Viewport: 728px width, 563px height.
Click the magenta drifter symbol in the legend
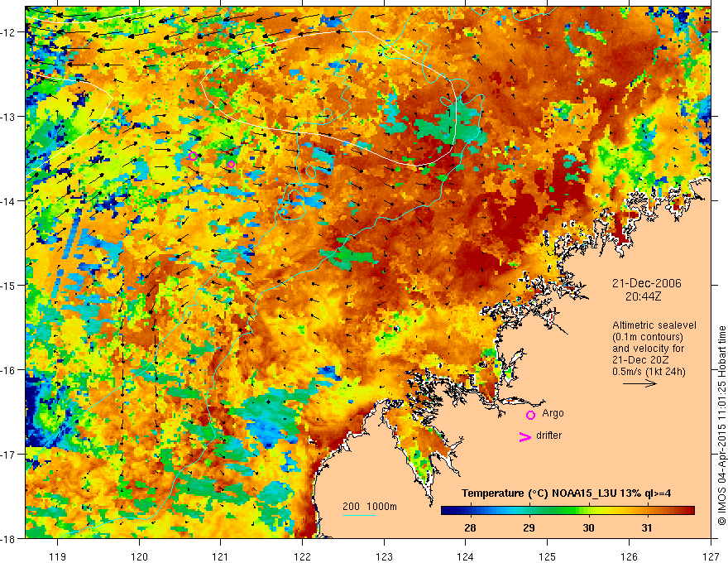[x=524, y=436]
